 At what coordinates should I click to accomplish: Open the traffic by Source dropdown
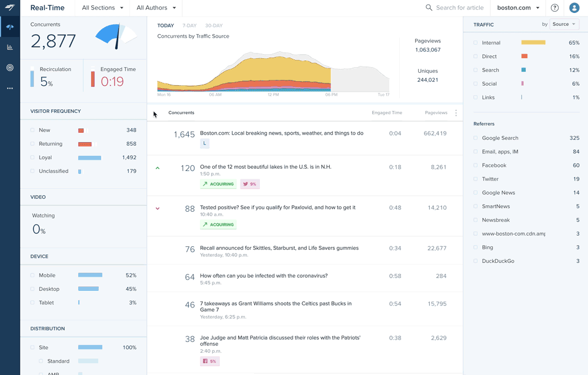click(564, 24)
